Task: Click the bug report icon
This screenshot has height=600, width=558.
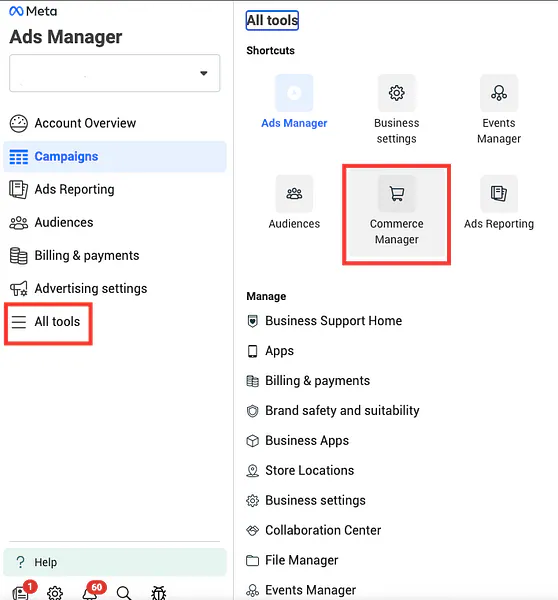Action: (x=158, y=593)
